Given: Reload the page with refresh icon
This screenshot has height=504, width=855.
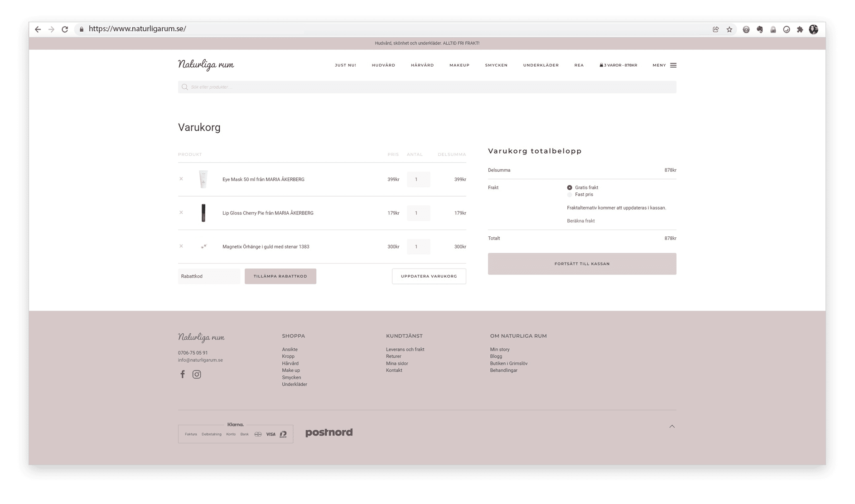Looking at the screenshot, I should (65, 29).
